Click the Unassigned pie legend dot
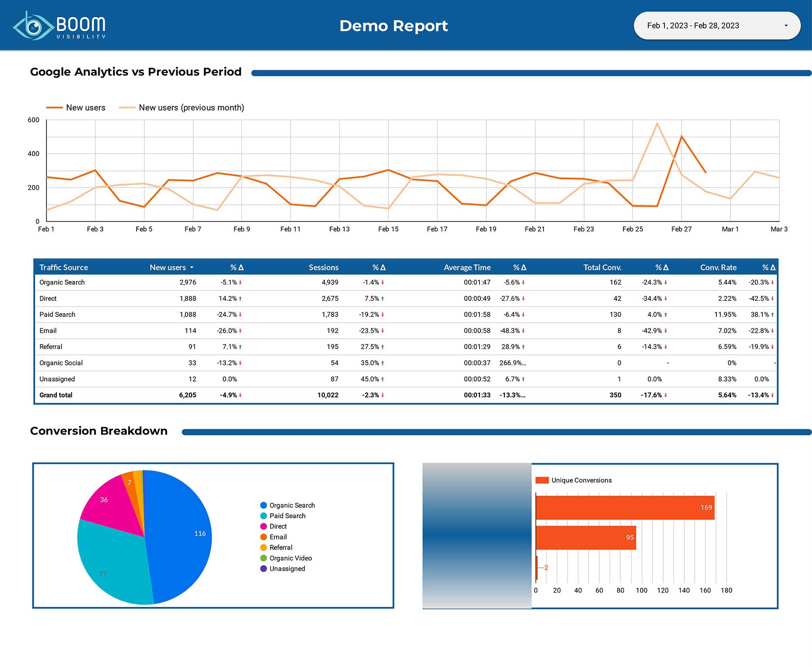Viewport: 812px width, 667px height. point(263,569)
